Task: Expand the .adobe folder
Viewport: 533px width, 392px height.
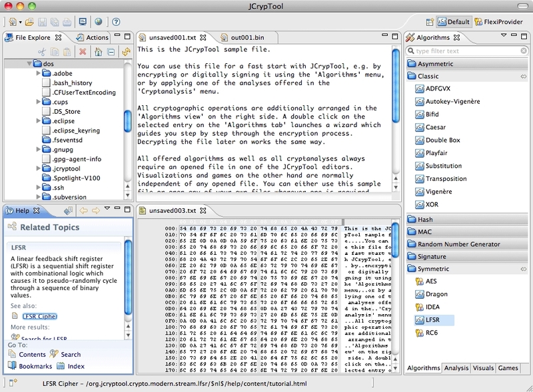Action: (39, 73)
